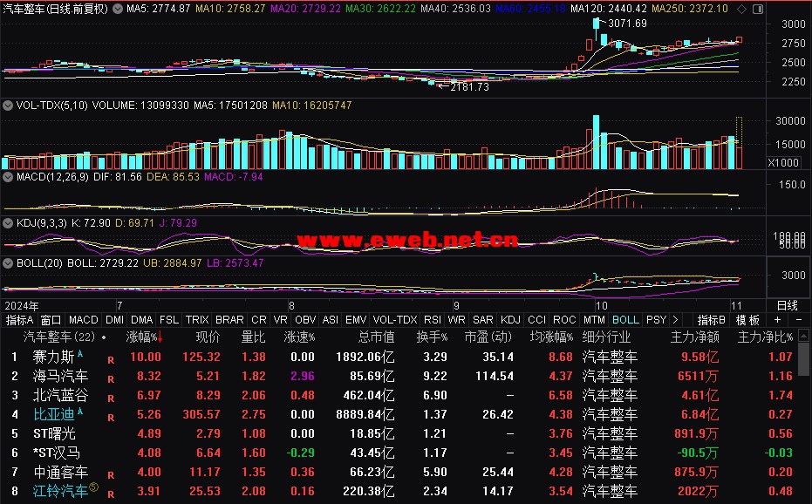Click the stock list vertical scrollbar thumb

point(804,359)
